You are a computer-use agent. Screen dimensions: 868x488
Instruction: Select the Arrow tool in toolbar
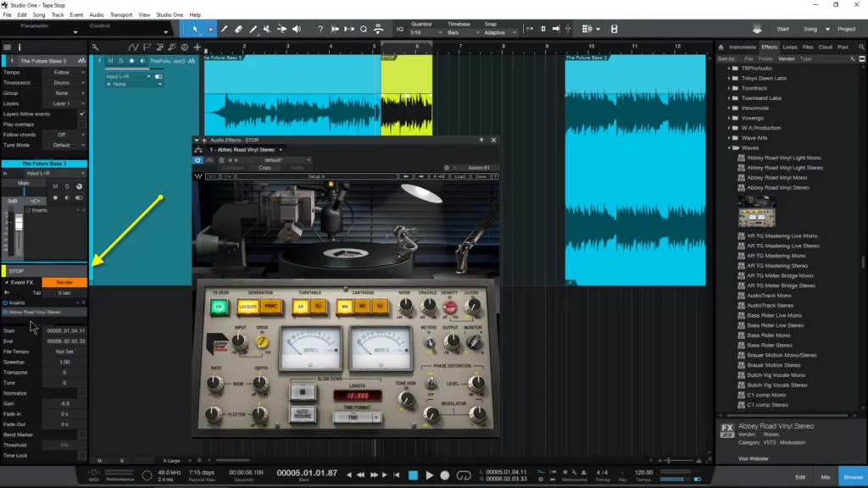point(195,29)
